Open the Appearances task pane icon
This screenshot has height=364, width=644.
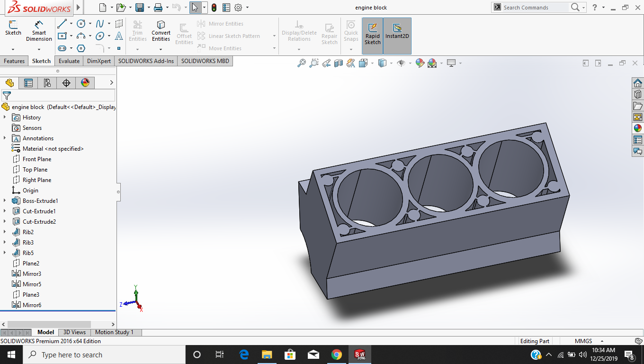[x=638, y=128]
